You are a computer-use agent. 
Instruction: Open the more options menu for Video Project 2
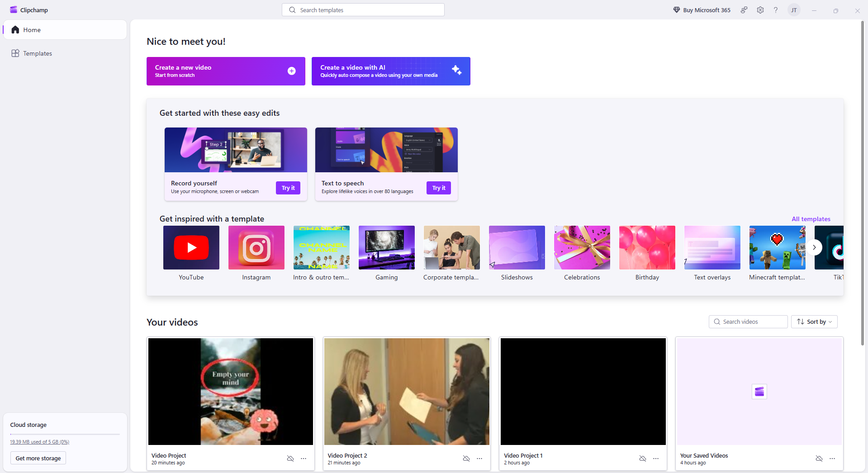pyautogui.click(x=479, y=459)
